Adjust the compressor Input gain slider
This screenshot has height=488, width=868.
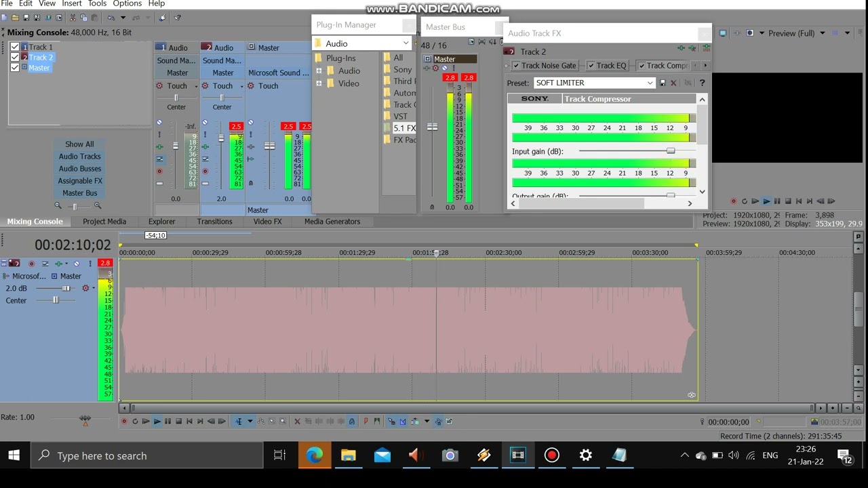coord(671,151)
